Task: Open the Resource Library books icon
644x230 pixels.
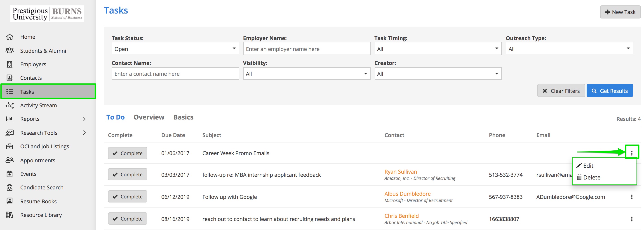Action: coord(9,215)
